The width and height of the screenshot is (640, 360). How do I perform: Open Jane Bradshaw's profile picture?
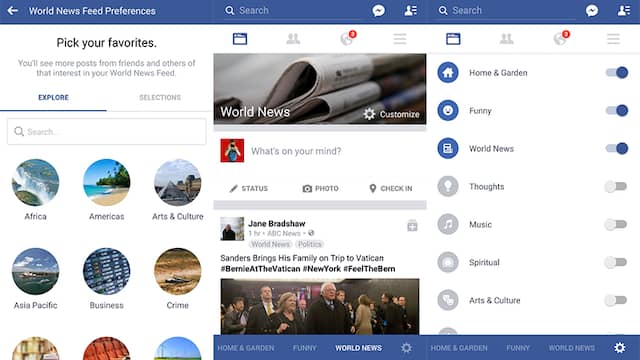tap(232, 229)
